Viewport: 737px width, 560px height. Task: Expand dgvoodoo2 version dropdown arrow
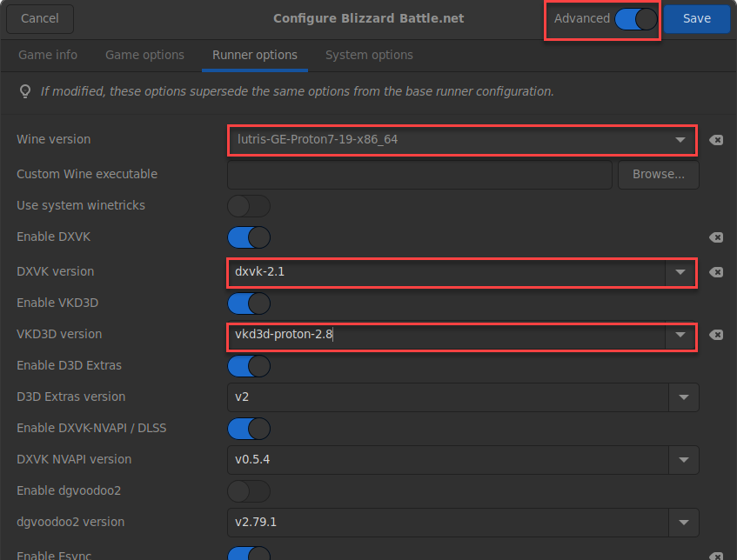[684, 523]
